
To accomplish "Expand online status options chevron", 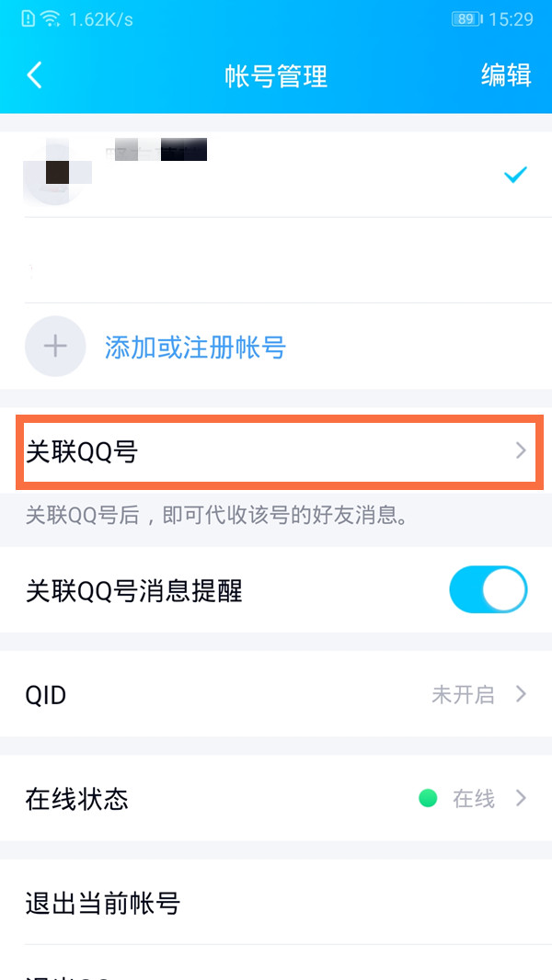I will [x=521, y=799].
